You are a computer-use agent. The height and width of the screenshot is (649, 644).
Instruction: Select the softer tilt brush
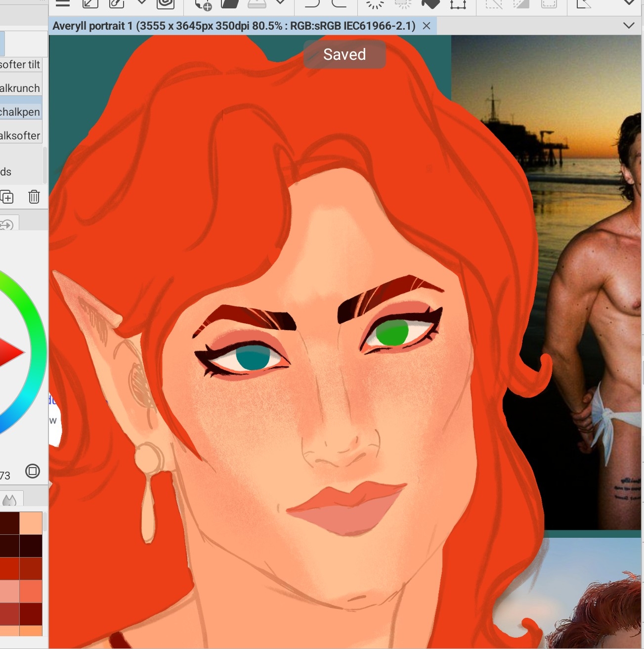coord(20,65)
